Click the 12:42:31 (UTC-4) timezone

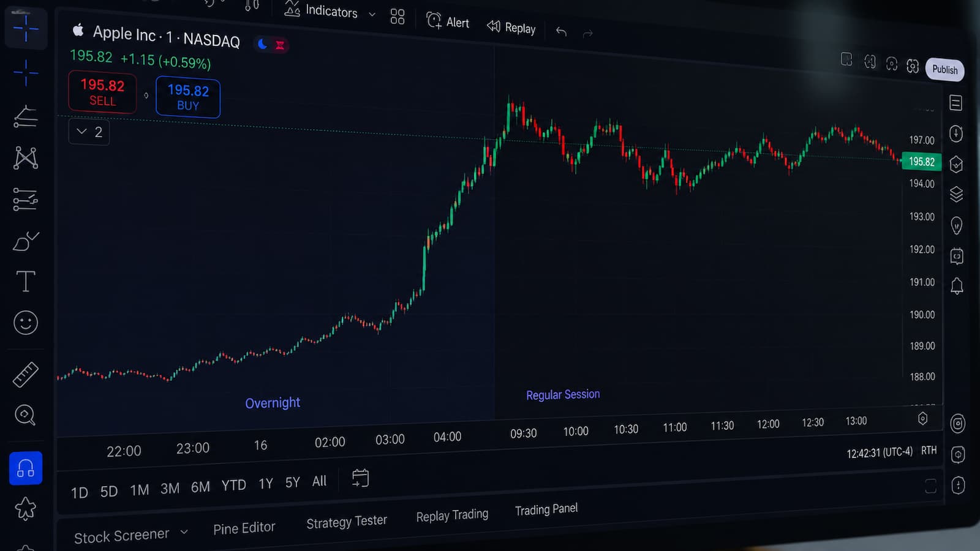pos(880,452)
